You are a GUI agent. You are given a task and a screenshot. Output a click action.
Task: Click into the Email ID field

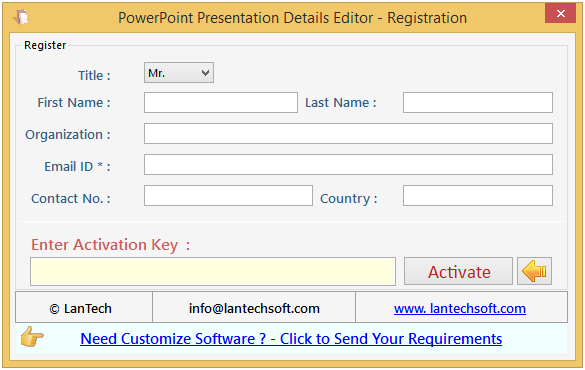348,164
